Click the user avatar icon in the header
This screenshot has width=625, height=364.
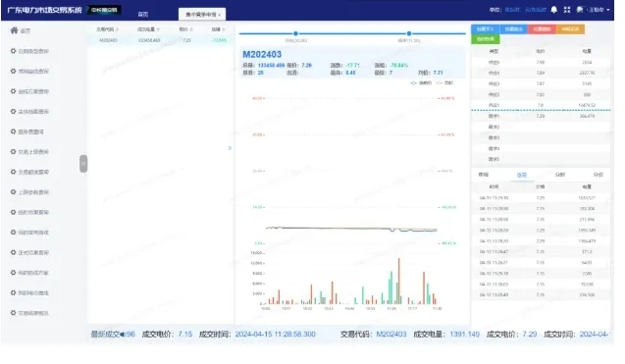(x=580, y=10)
